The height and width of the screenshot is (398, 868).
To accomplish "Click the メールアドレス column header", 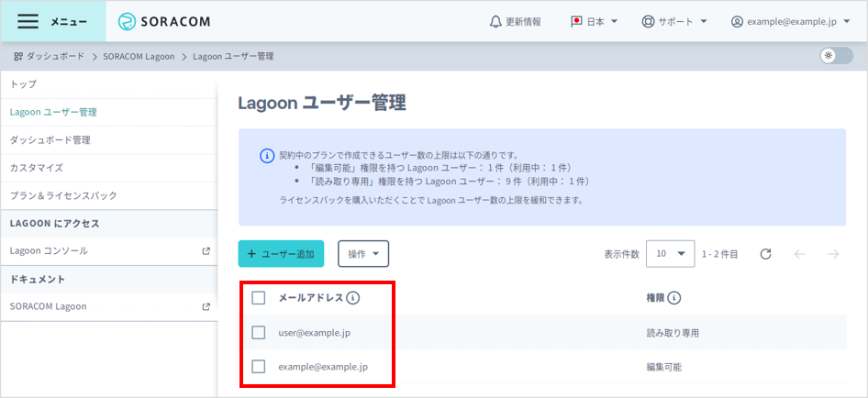I will click(310, 298).
